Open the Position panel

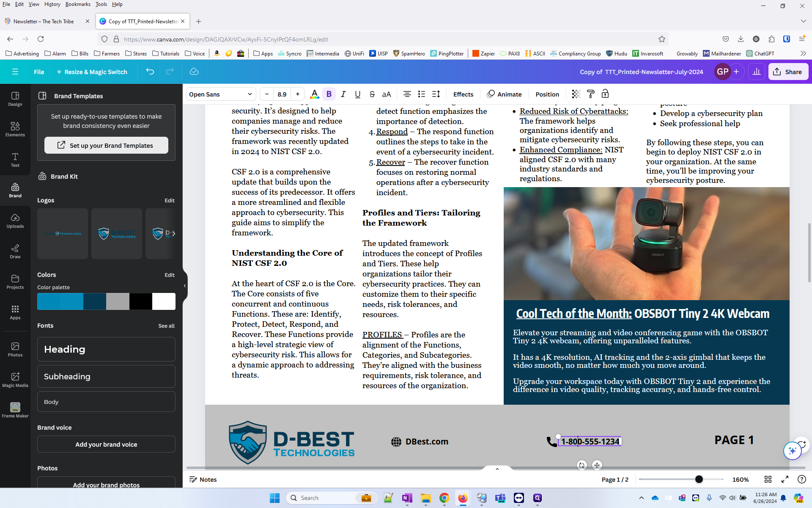click(547, 94)
